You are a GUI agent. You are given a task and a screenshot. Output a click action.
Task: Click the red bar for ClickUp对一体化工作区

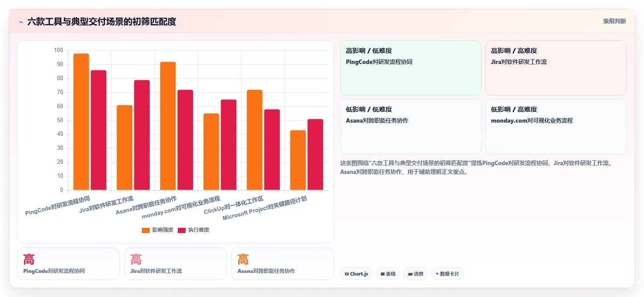point(272,150)
